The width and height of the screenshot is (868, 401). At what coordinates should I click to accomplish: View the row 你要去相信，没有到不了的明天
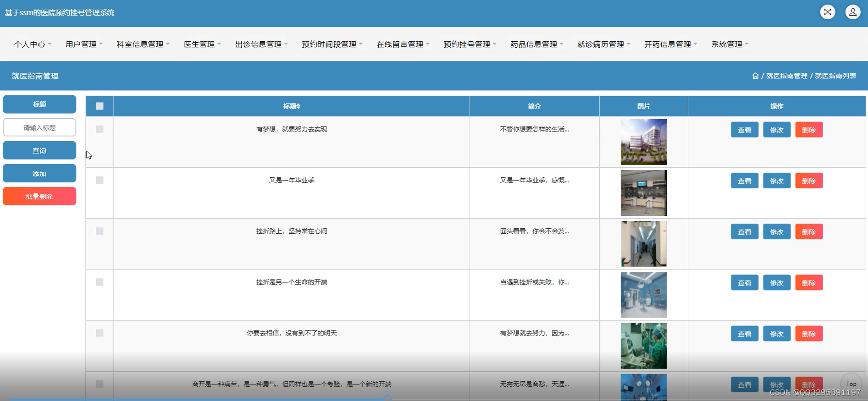click(744, 334)
